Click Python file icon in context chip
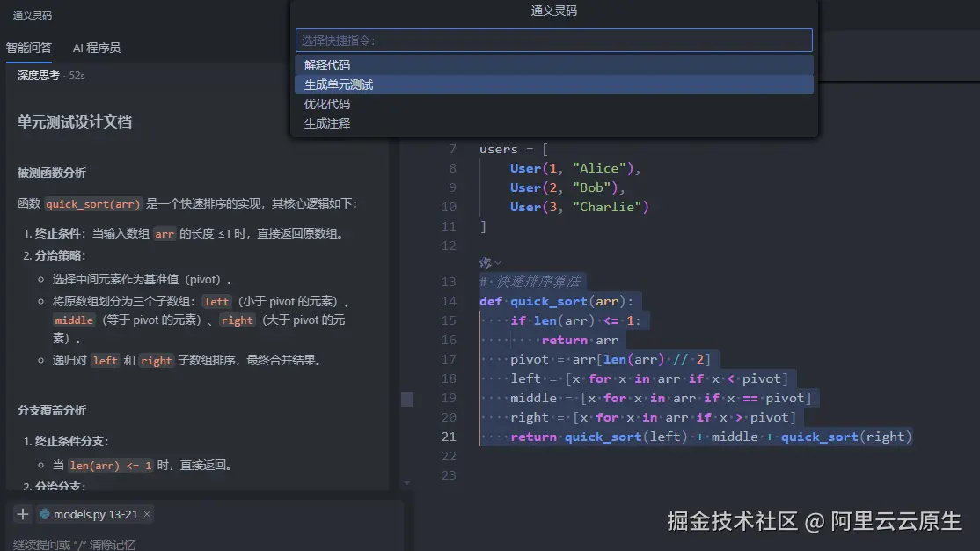Viewport: 980px width, 551px height. [44, 514]
